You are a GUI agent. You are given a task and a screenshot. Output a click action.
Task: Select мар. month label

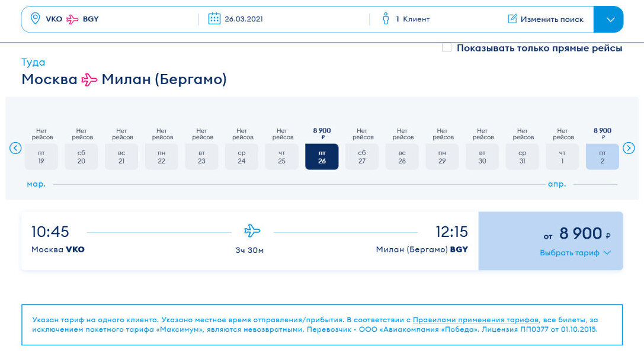tap(36, 184)
